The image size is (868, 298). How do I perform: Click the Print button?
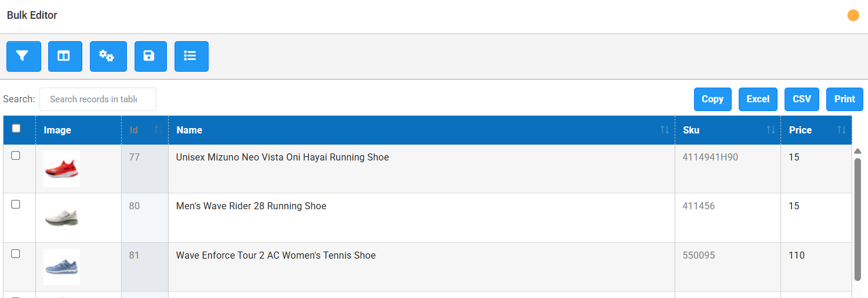pos(844,99)
